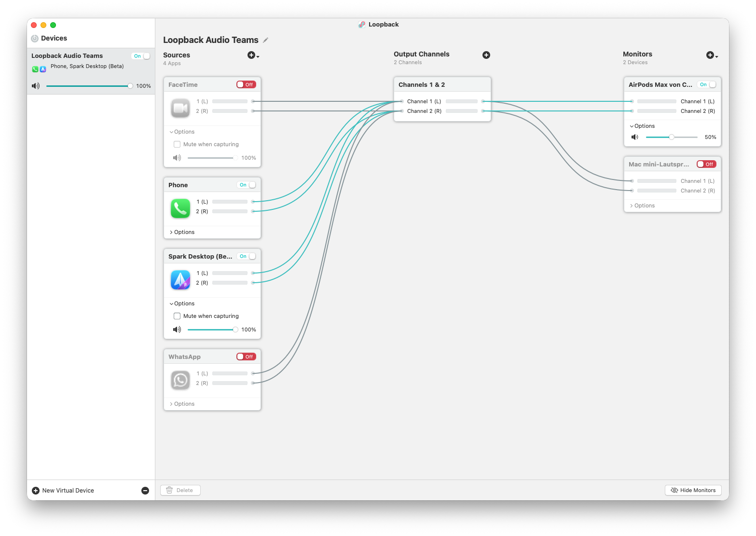756x536 pixels.
Task: Click the Spark Desktop app icon
Action: point(180,280)
